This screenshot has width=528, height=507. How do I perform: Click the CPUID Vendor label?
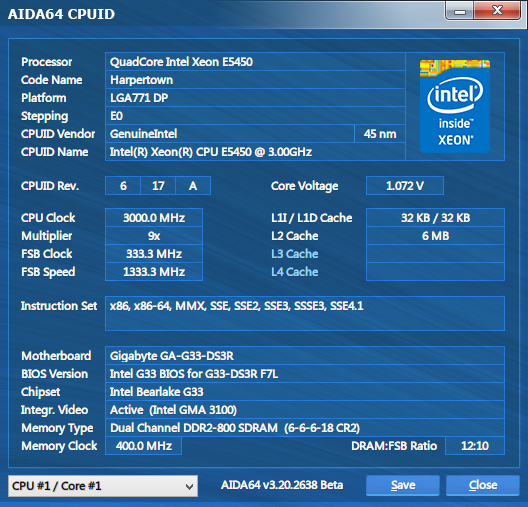point(58,134)
